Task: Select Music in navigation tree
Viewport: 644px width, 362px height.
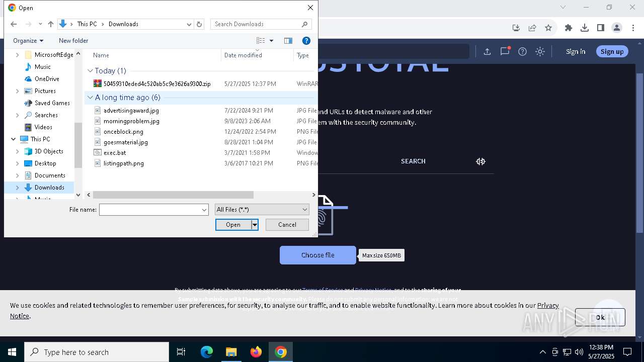Action: [x=42, y=67]
